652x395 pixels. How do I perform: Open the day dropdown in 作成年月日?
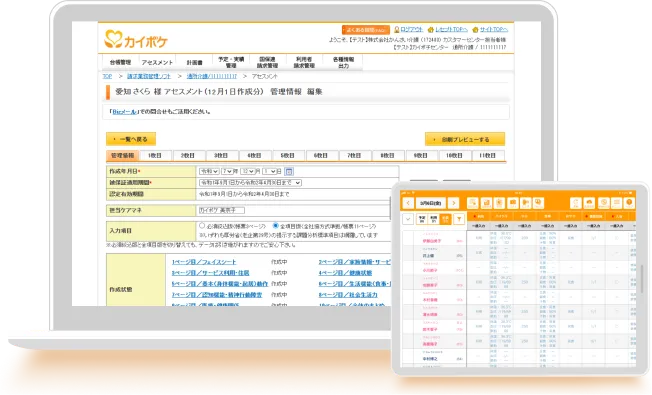click(x=269, y=171)
